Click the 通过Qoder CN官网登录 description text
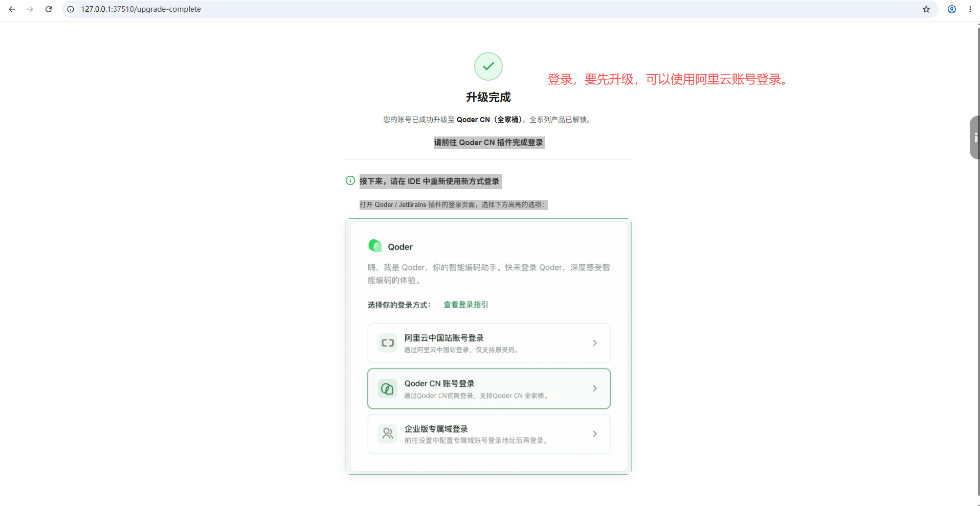Viewport: 980px width, 506px height. (477, 396)
